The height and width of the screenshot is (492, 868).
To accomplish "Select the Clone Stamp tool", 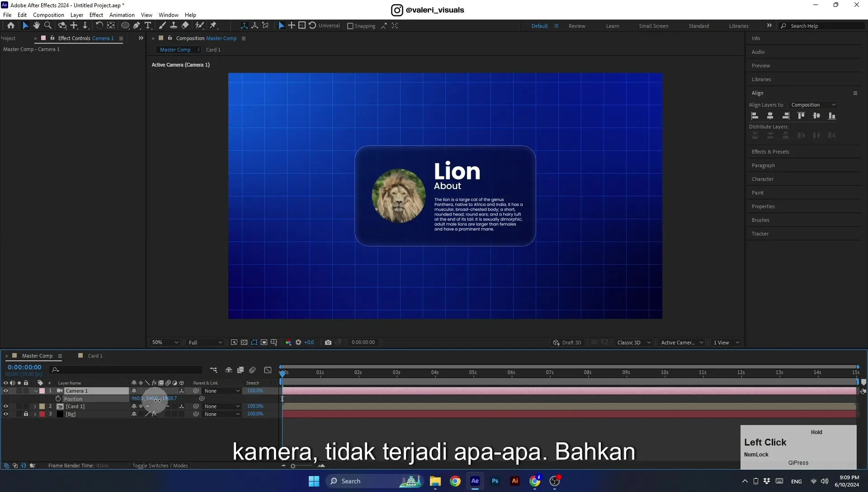I will click(174, 26).
